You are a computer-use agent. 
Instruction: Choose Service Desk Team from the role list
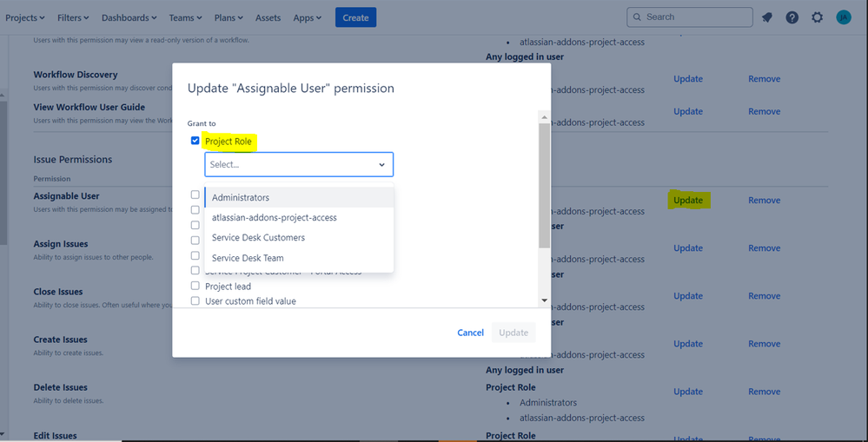click(x=299, y=258)
